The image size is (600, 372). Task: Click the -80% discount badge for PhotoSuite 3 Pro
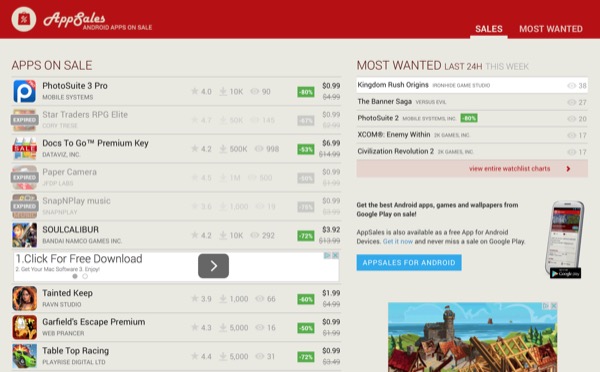[x=306, y=92]
